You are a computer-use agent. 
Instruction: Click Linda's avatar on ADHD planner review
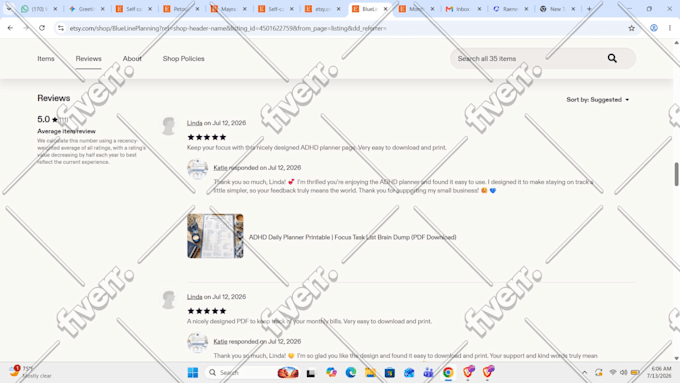tap(169, 126)
